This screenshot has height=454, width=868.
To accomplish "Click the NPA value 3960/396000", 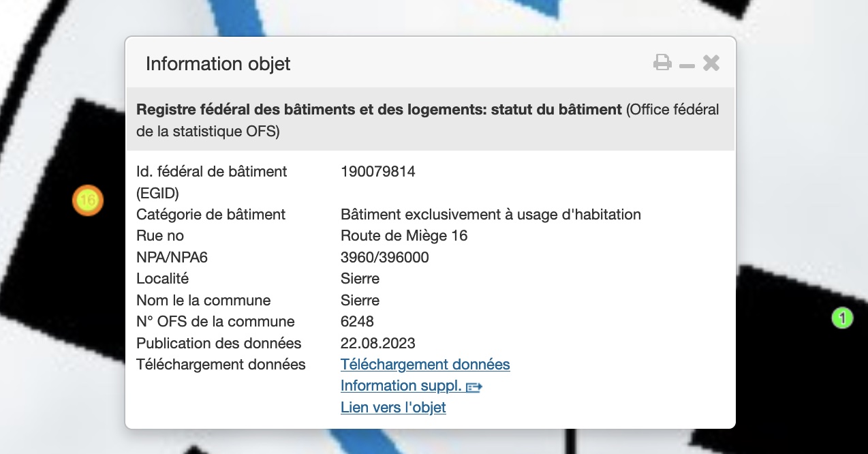I will 384,257.
